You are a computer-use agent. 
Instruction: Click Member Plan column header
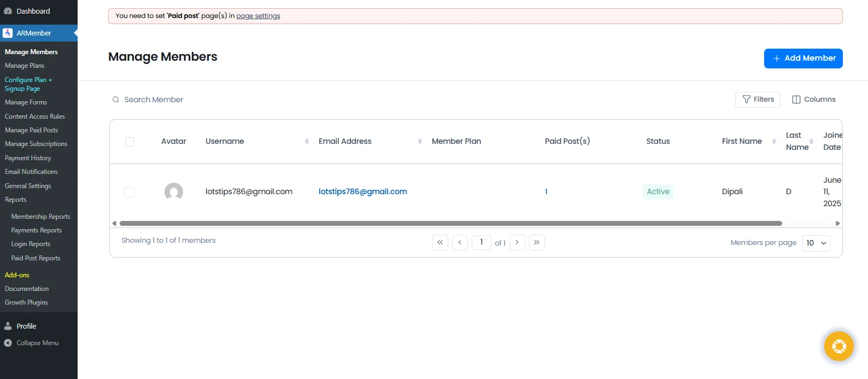[x=456, y=141]
